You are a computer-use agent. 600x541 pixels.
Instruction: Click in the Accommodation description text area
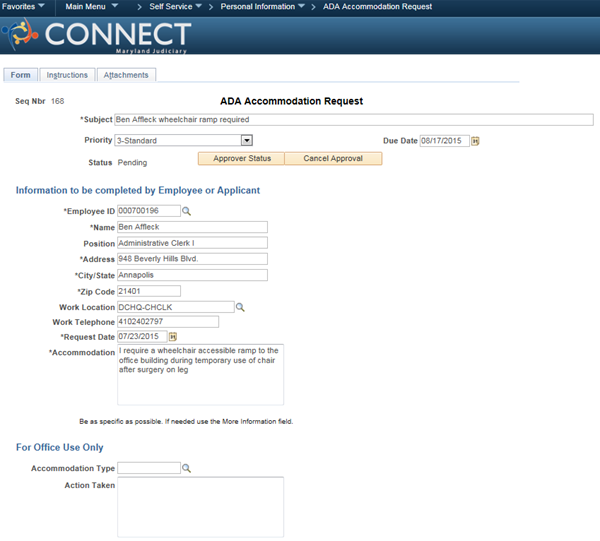tap(200, 375)
